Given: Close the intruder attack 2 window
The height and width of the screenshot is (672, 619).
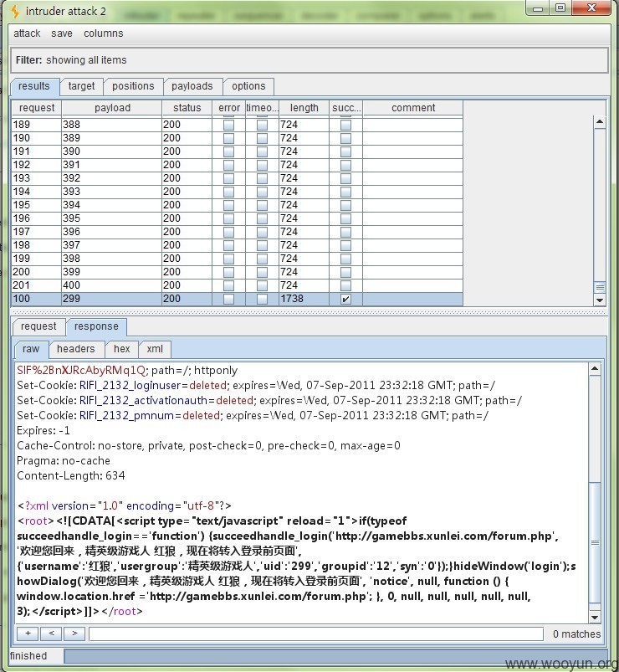Looking at the screenshot, I should click(591, 8).
